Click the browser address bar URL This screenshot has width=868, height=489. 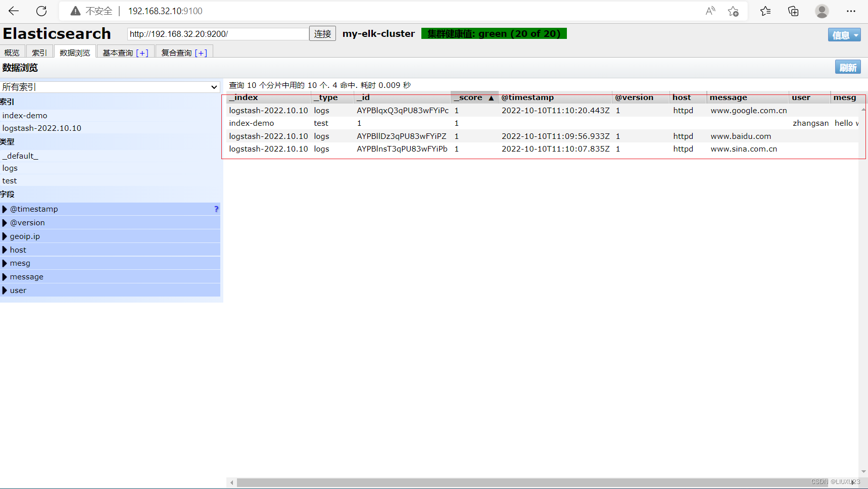[x=165, y=11]
